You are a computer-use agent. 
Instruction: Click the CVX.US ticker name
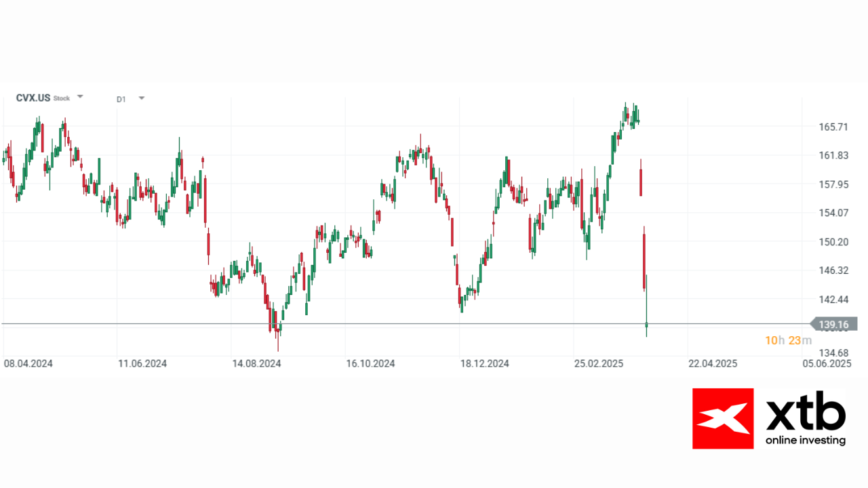point(33,98)
